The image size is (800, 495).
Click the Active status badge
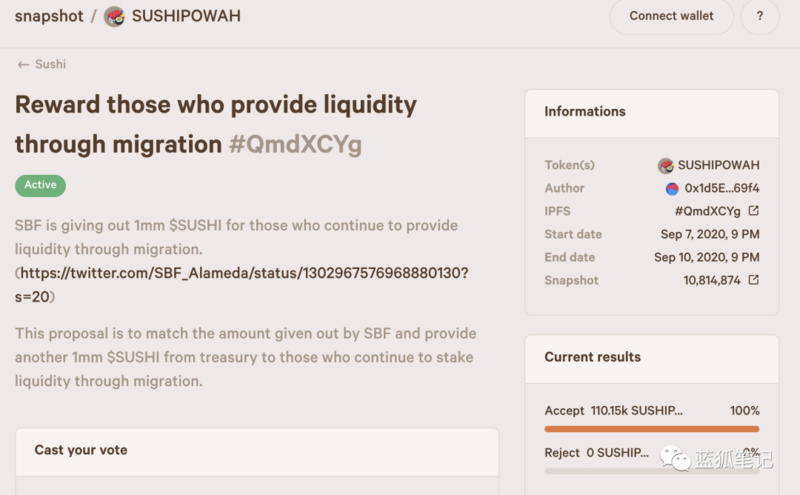[x=40, y=185]
